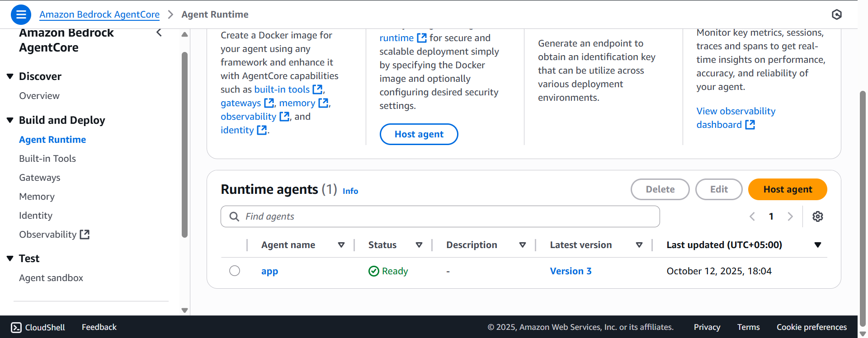Image resolution: width=868 pixels, height=338 pixels.
Task: Click the page number 1
Action: pos(771,216)
